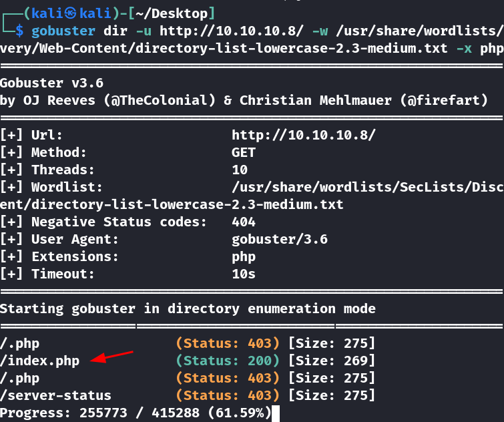Click the /index.php result line
The width and height of the screenshot is (504, 422).
pos(188,361)
